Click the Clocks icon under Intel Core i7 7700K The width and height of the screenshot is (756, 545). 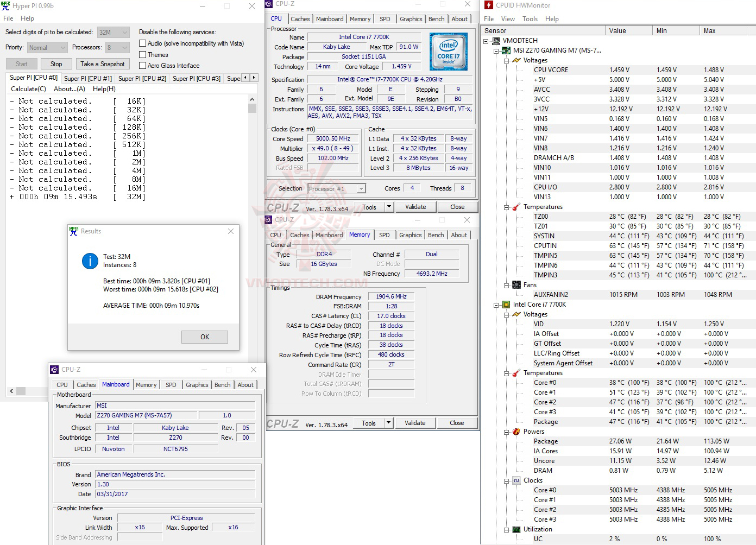pyautogui.click(x=516, y=480)
